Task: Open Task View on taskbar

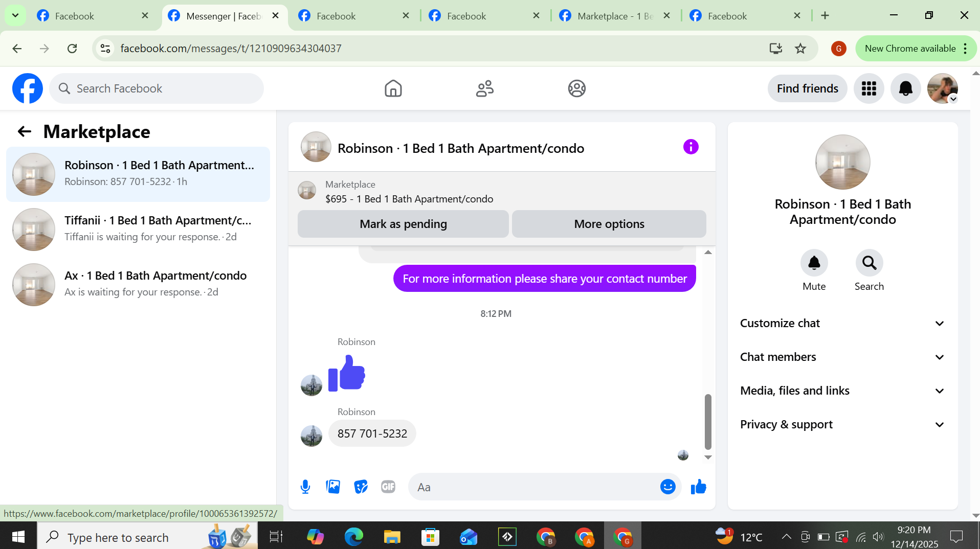Action: pyautogui.click(x=276, y=537)
